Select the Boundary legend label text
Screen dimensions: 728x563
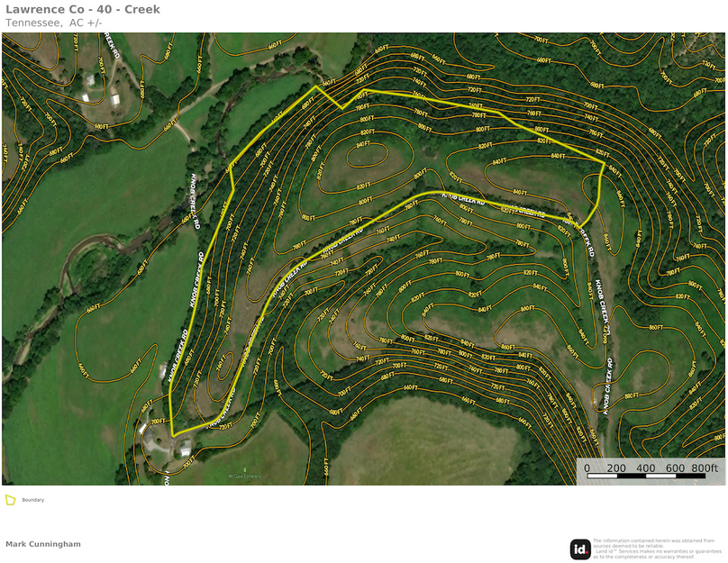[33, 500]
